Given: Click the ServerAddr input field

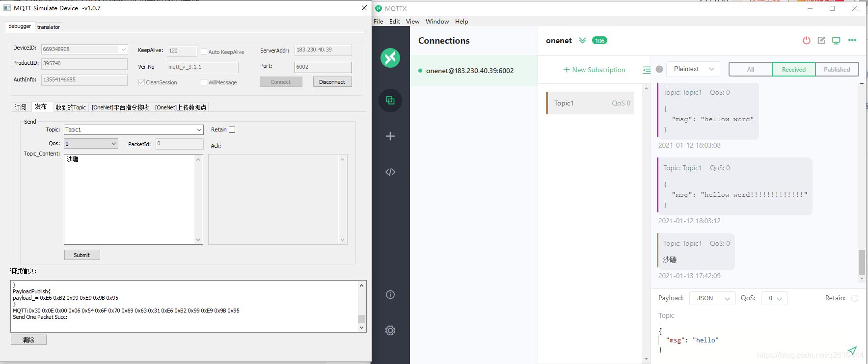Looking at the screenshot, I should pyautogui.click(x=323, y=50).
